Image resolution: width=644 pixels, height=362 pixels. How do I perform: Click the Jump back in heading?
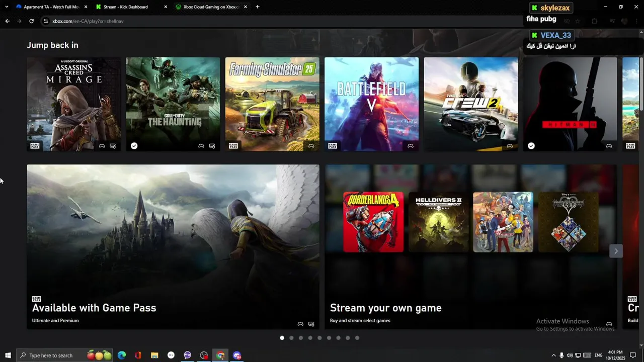(x=52, y=45)
